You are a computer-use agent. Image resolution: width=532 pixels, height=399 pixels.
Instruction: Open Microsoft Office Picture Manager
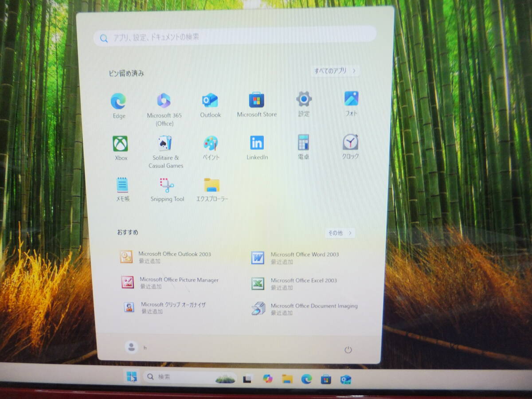point(178,282)
